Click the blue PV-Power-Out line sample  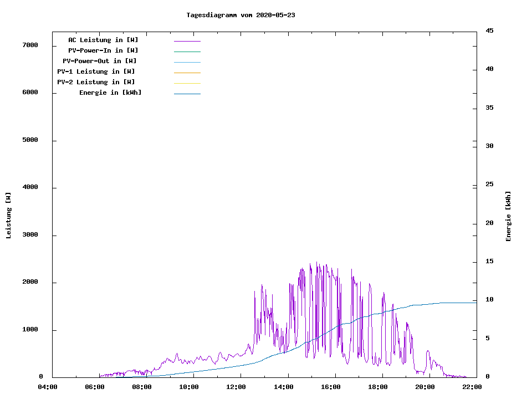(187, 62)
